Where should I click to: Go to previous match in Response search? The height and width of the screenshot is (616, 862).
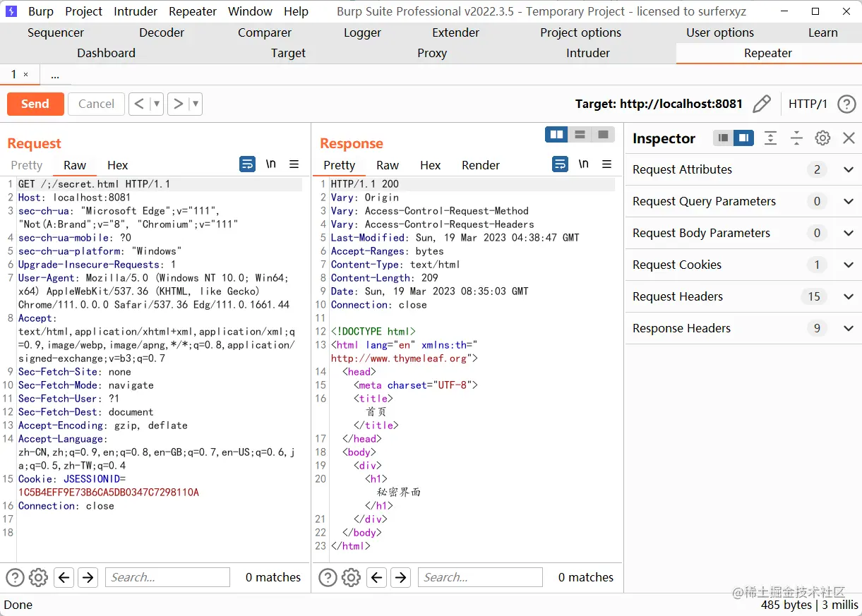pos(377,578)
